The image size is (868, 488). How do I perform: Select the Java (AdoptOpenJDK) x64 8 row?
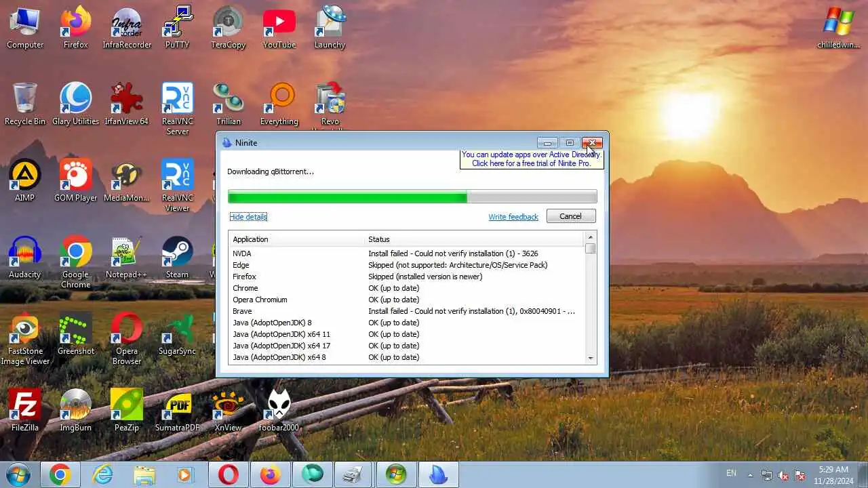click(406, 357)
